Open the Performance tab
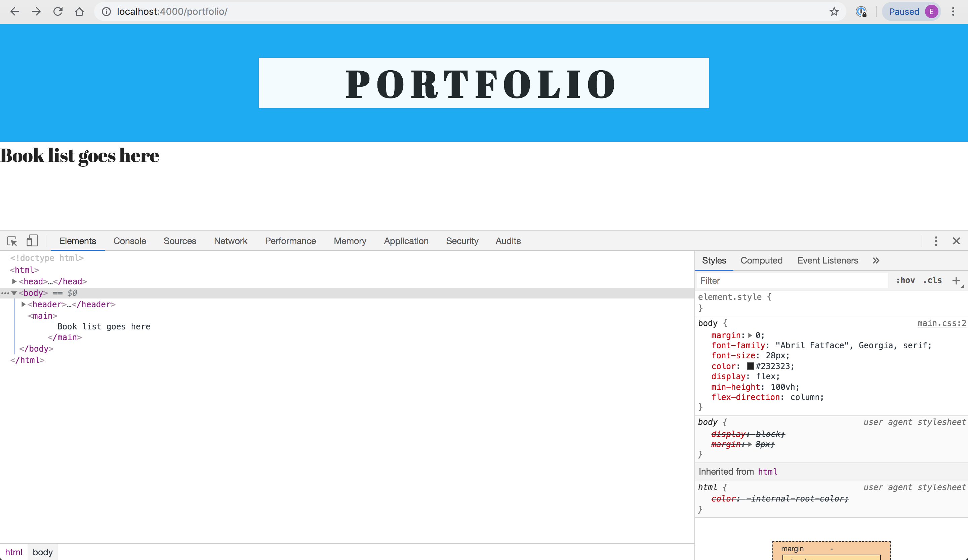The width and height of the screenshot is (968, 560). click(290, 241)
